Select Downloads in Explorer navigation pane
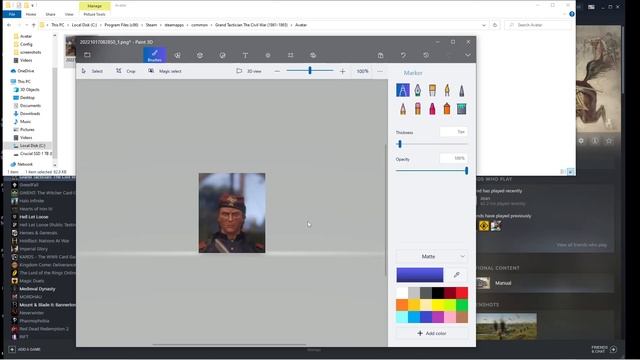 click(x=30, y=113)
